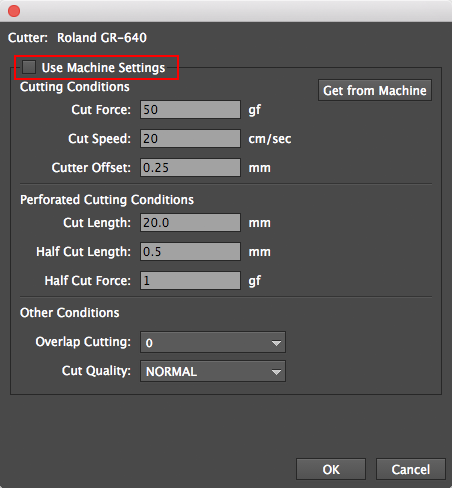
Task: Focus the Cutter Offset text box
Action: pyautogui.click(x=190, y=167)
